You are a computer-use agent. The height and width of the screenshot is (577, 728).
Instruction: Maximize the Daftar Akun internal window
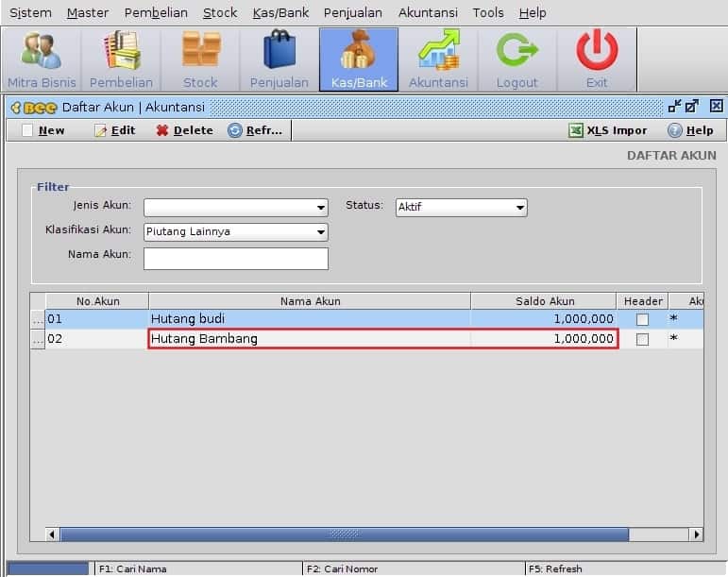point(692,107)
